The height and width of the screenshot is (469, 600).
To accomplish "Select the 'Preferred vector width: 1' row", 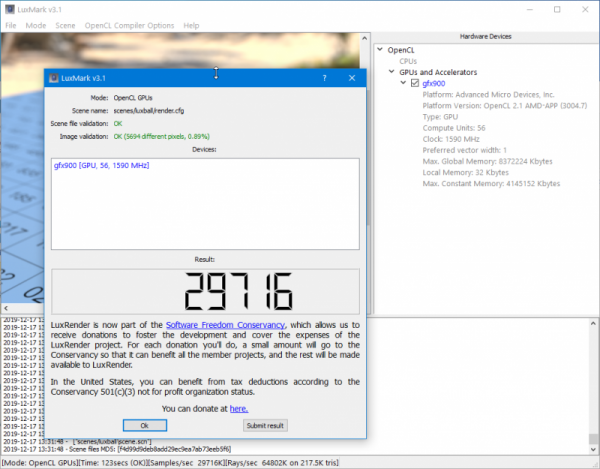I will [465, 150].
